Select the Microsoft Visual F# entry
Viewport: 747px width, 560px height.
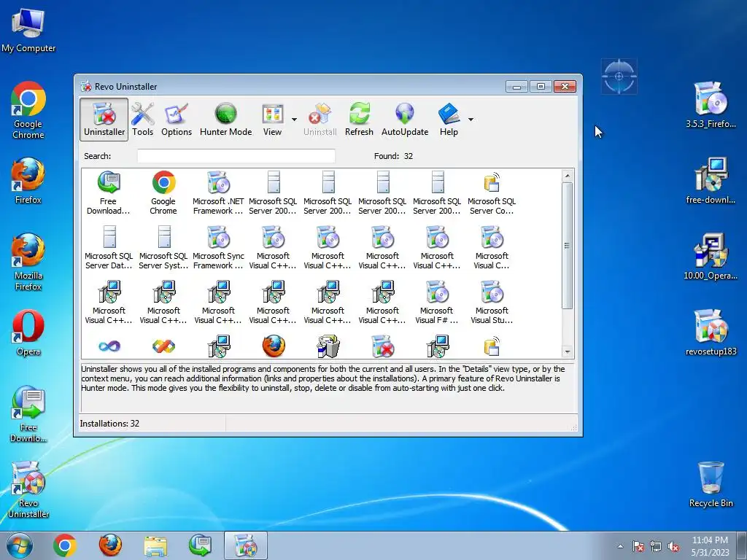click(x=437, y=303)
